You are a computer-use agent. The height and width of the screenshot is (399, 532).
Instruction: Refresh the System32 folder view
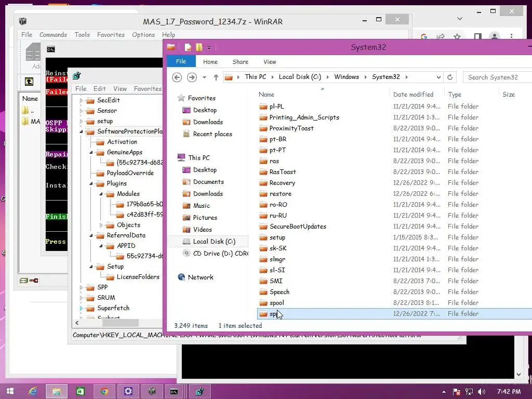pyautogui.click(x=450, y=77)
